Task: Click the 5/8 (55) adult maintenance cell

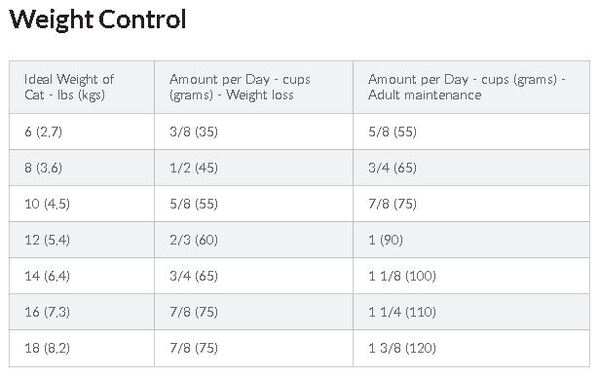Action: coord(471,132)
